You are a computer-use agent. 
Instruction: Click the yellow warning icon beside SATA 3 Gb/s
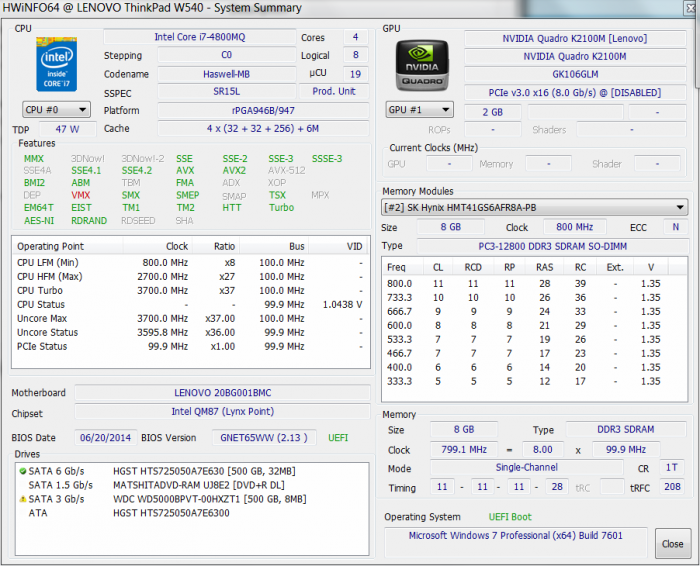21,499
